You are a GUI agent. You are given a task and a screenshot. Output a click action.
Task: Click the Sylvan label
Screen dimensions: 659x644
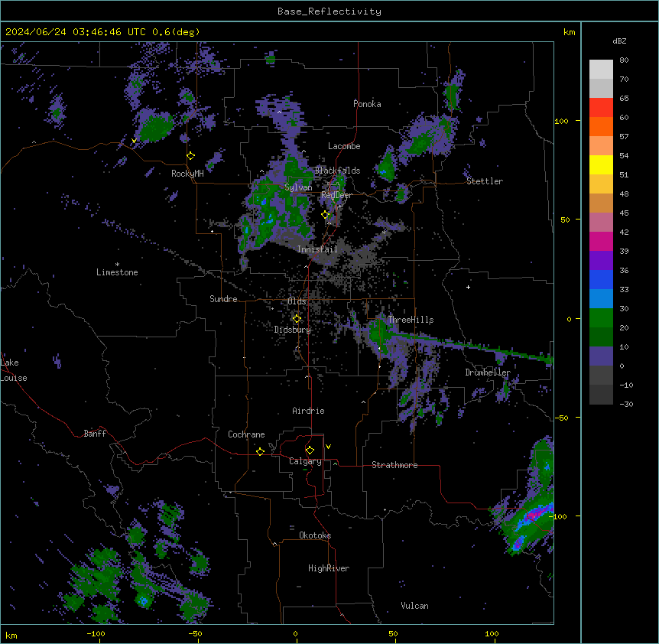pos(298,187)
